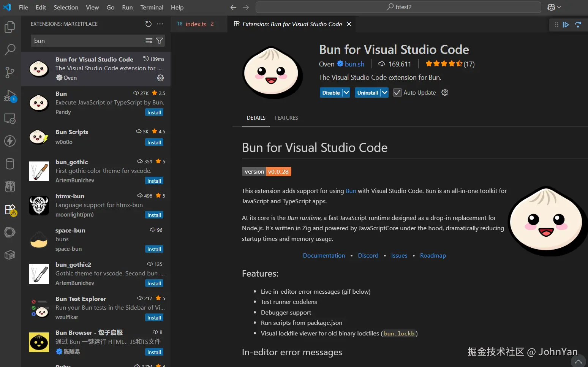Open the Documentation link
This screenshot has width=588, height=367.
click(324, 255)
